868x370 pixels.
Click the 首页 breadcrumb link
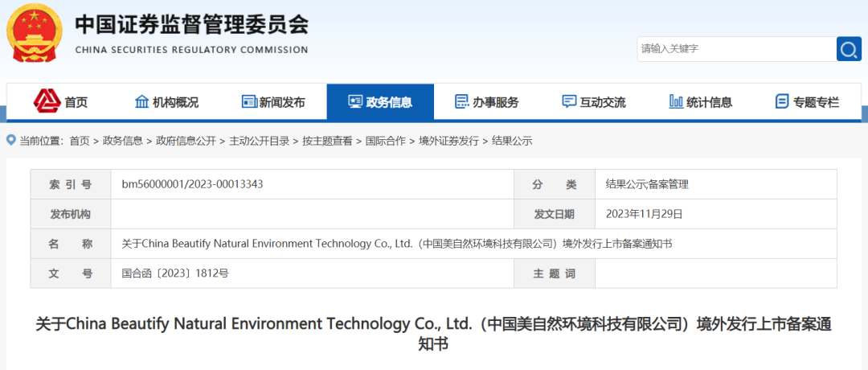[x=79, y=142]
